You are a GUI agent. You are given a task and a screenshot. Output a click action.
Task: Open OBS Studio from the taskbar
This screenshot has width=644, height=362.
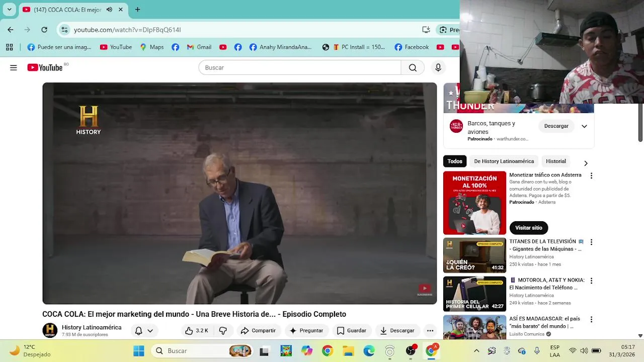pos(411,350)
